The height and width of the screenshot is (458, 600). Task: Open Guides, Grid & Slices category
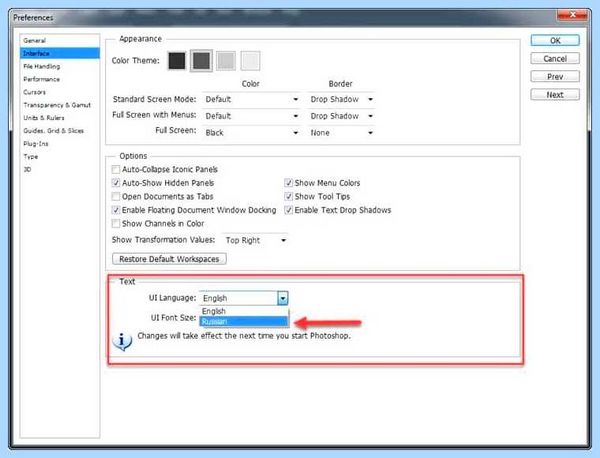tap(60, 131)
